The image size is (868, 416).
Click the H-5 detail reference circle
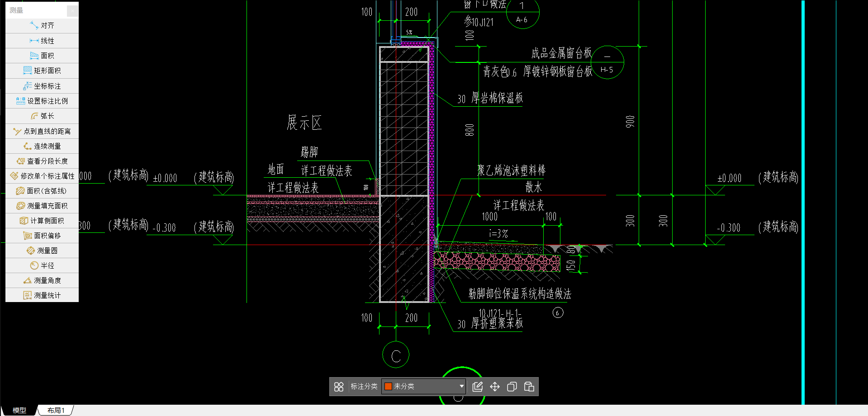pos(607,62)
